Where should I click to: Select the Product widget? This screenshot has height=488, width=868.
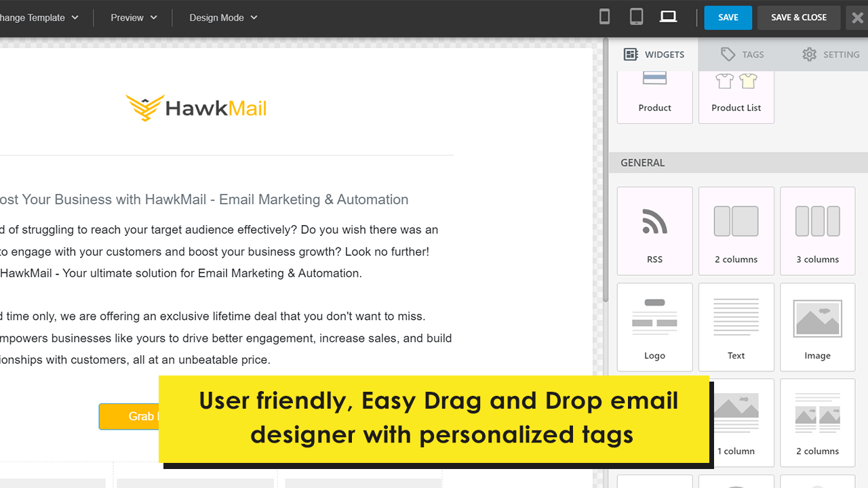(655, 97)
